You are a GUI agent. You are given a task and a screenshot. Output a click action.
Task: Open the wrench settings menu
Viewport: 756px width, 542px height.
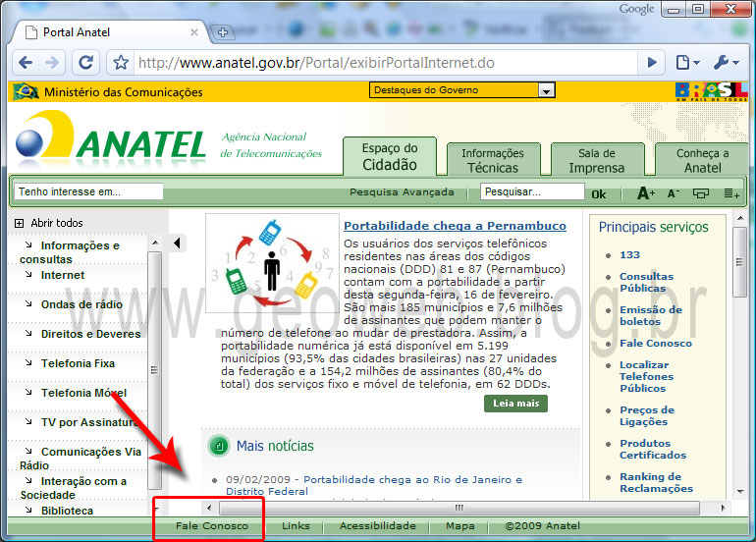(726, 63)
